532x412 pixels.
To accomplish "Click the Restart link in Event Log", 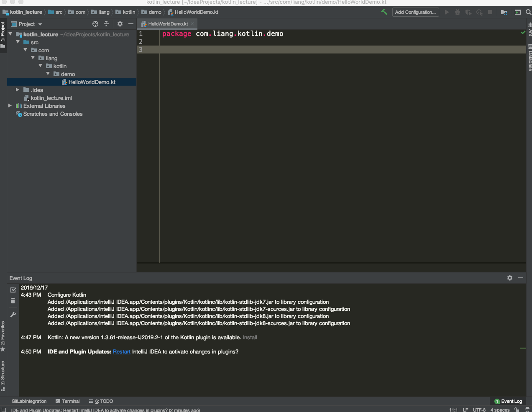I will point(122,351).
